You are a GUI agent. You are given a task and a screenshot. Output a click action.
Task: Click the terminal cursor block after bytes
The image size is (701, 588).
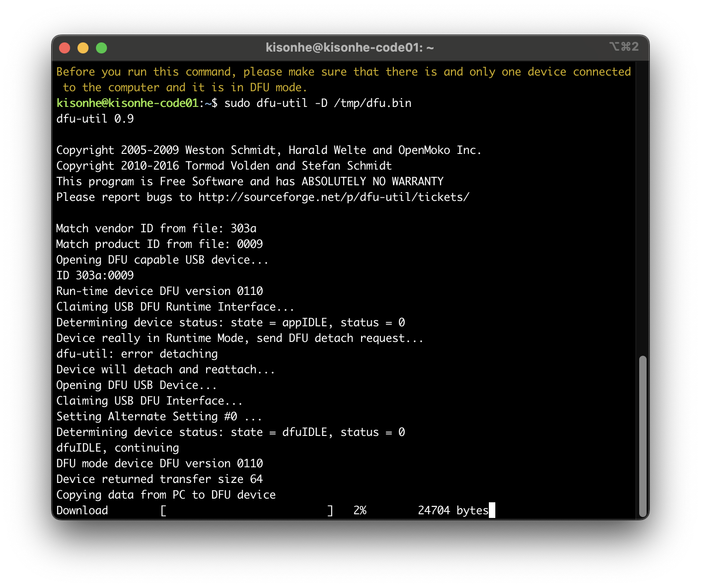pos(492,510)
